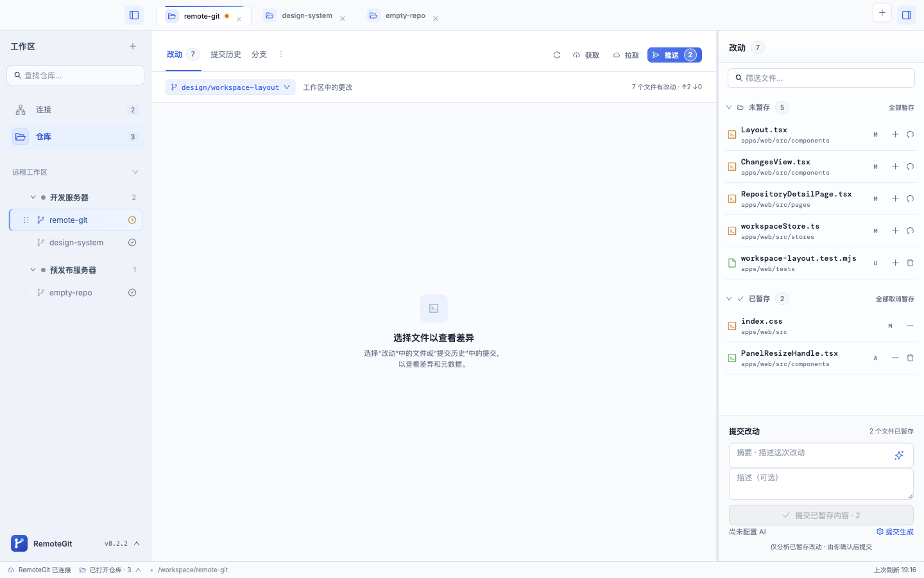Toggle the right changes panel icon
This screenshot has width=924, height=578.
coord(907,15)
